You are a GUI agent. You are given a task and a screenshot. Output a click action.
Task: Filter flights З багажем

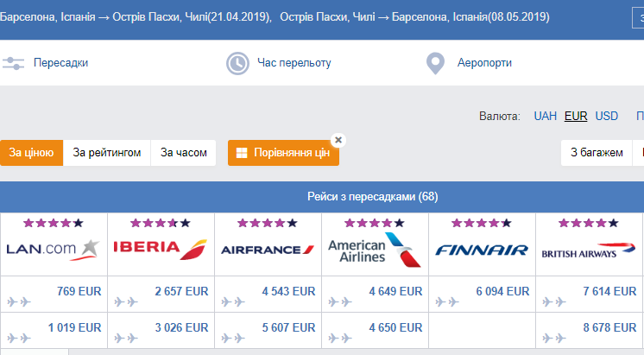(x=597, y=153)
